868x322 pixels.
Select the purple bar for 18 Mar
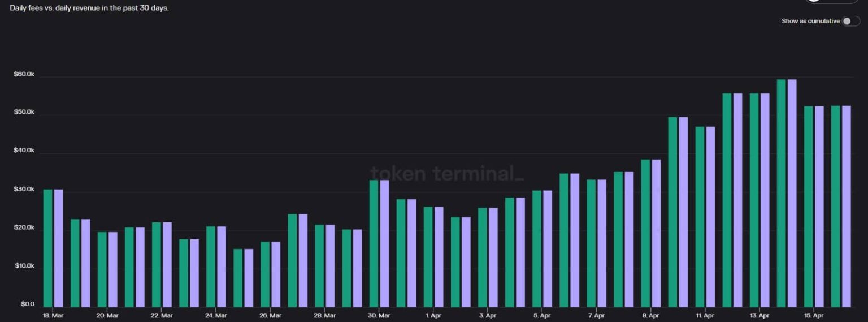(59, 248)
